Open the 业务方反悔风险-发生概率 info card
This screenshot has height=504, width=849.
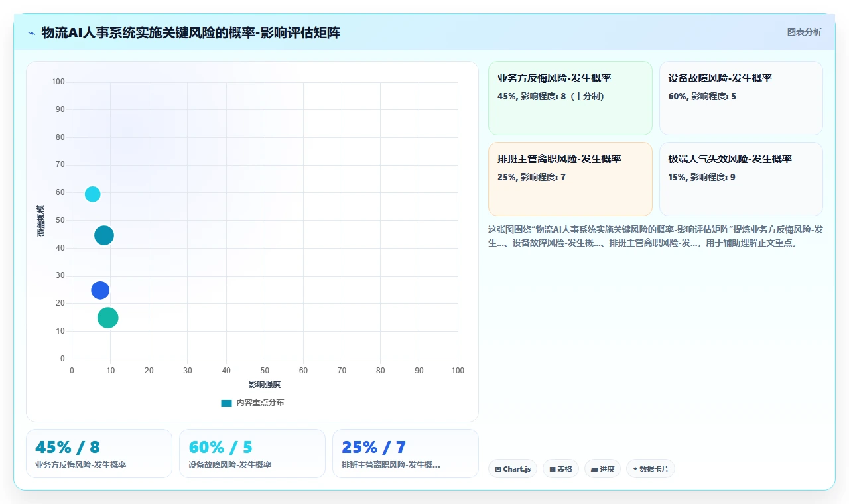570,98
